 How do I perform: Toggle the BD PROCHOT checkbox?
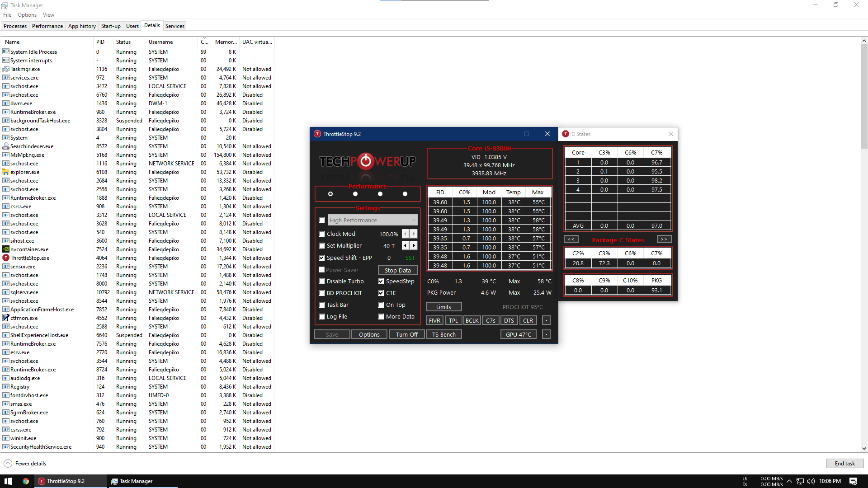322,293
